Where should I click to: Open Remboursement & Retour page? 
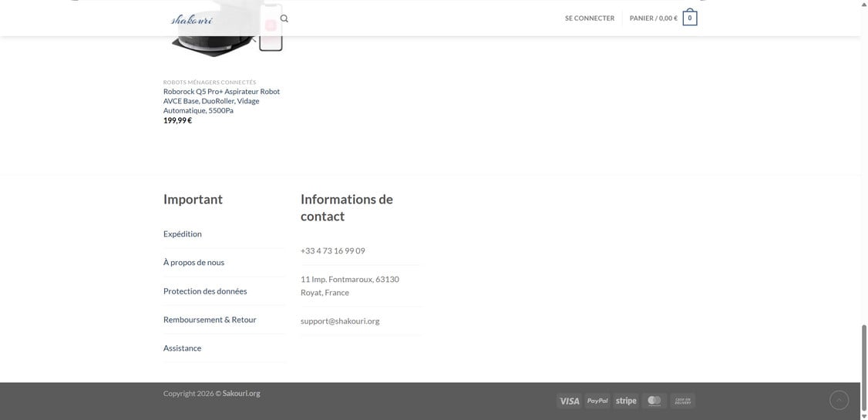click(x=210, y=320)
